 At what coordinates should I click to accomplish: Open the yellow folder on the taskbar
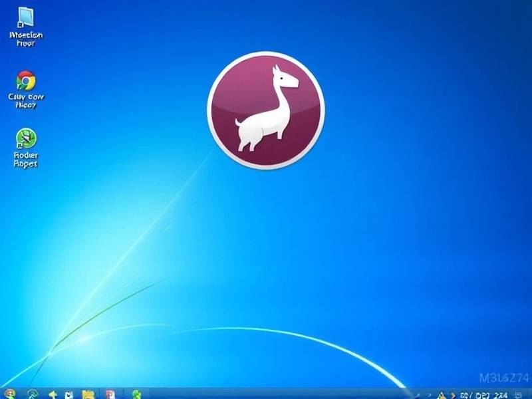[x=88, y=394]
